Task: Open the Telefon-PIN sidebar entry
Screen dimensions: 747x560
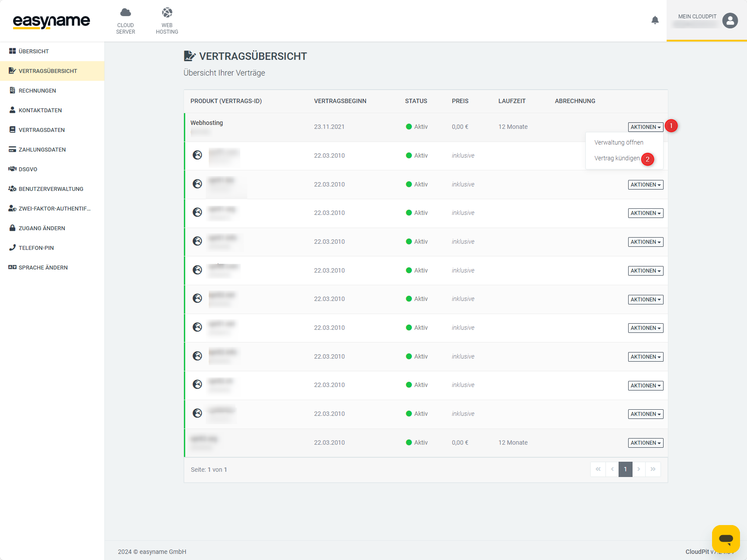Action: coord(36,248)
